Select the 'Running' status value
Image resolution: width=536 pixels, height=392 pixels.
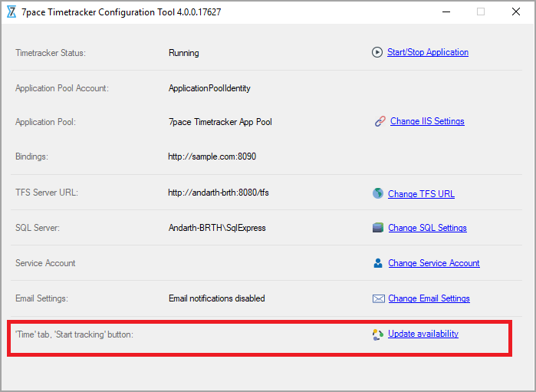[183, 53]
